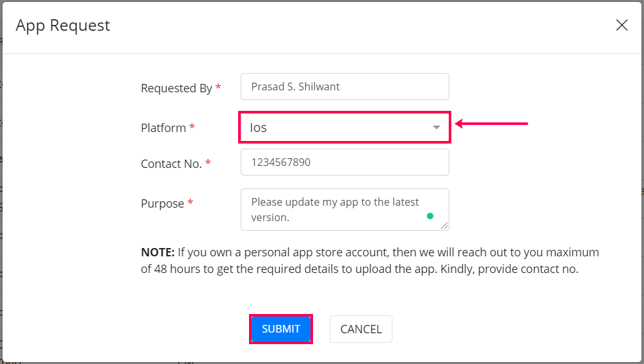Image resolution: width=644 pixels, height=364 pixels.
Task: Click the green indicator dot in Purpose
Action: (430, 216)
